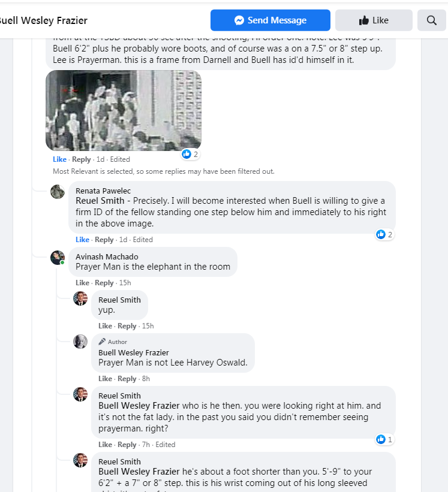The height and width of the screenshot is (492, 448).
Task: Reply to Avinash Machado's comment
Action: click(104, 283)
